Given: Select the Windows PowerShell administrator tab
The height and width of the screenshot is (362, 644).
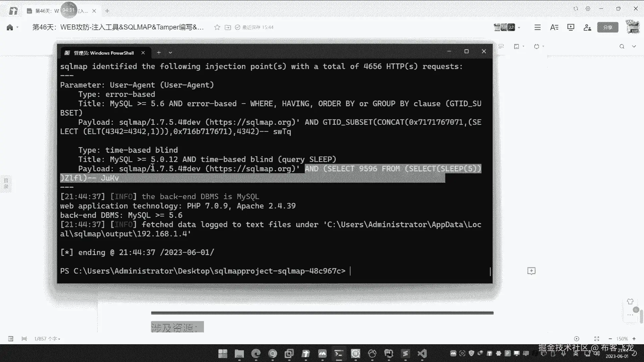Looking at the screenshot, I should click(104, 53).
